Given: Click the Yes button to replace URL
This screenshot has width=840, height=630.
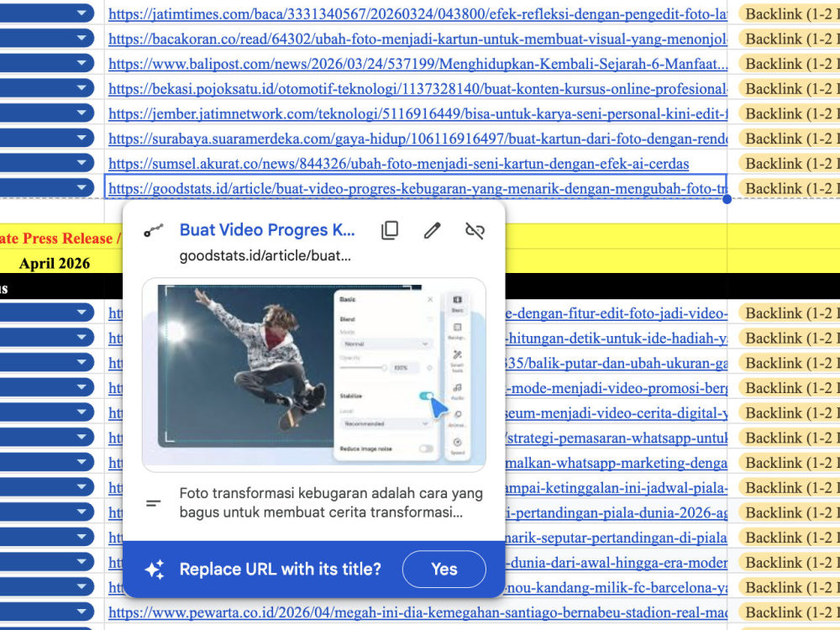Looking at the screenshot, I should (444, 569).
